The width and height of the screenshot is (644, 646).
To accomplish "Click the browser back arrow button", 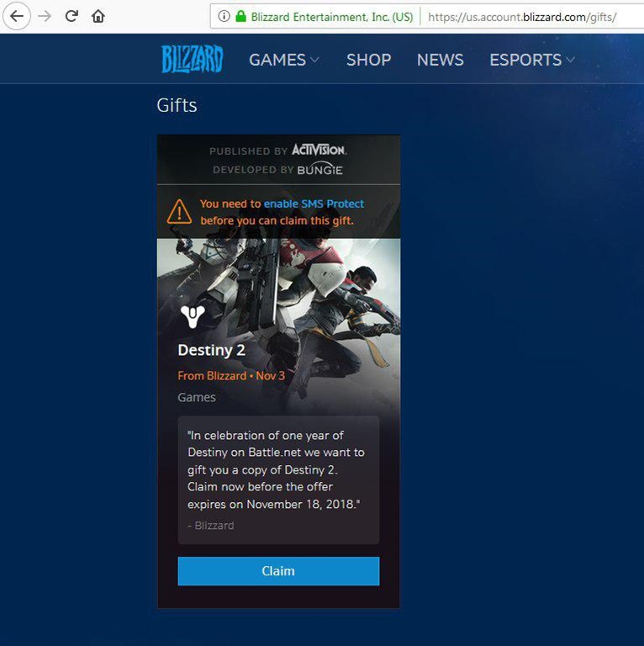I will coord(17,16).
